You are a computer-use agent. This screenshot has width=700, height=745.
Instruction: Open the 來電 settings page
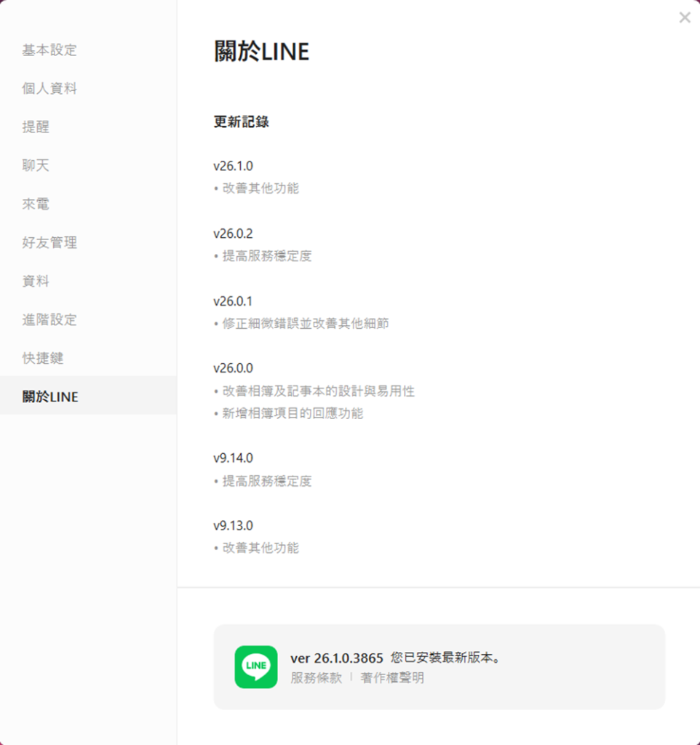click(x=36, y=204)
